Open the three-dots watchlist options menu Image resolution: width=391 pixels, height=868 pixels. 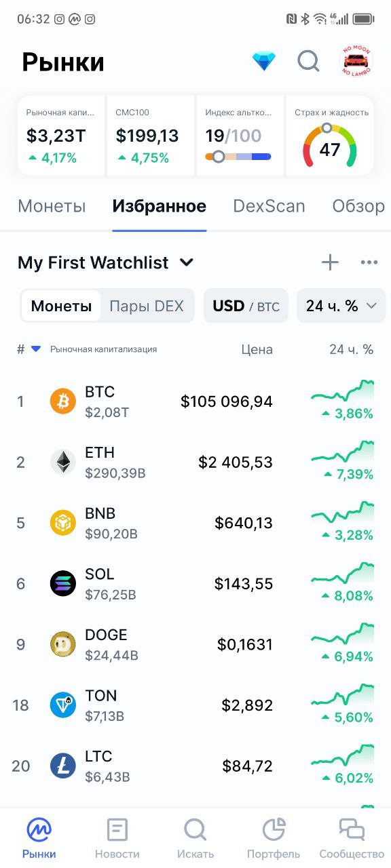[369, 262]
